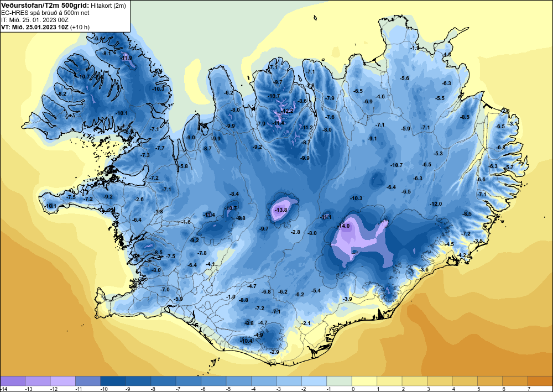Select the -8.1 value in the Westfjords

(x=106, y=53)
